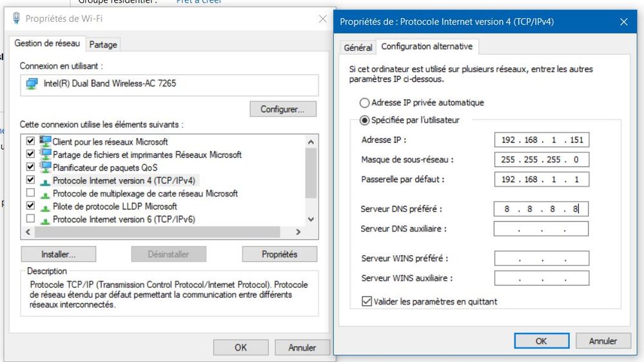Screen dimensions: 644x362
Task: Choose Adresse IP privée automatique option
Action: coord(365,102)
